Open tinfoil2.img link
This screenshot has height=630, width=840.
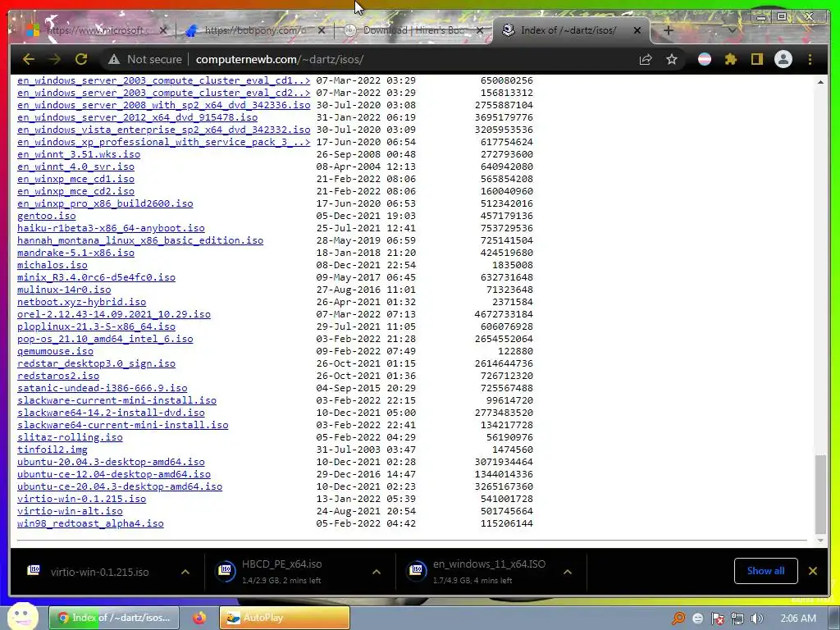(52, 450)
